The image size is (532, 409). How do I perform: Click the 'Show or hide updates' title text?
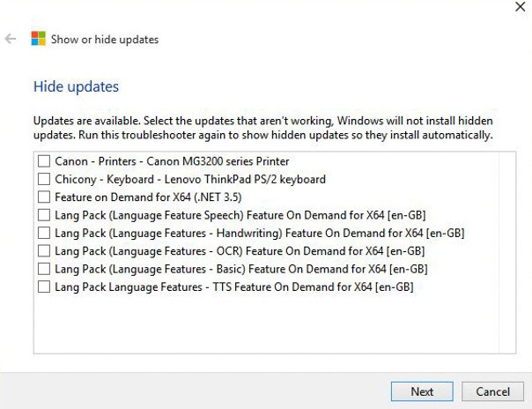click(105, 40)
